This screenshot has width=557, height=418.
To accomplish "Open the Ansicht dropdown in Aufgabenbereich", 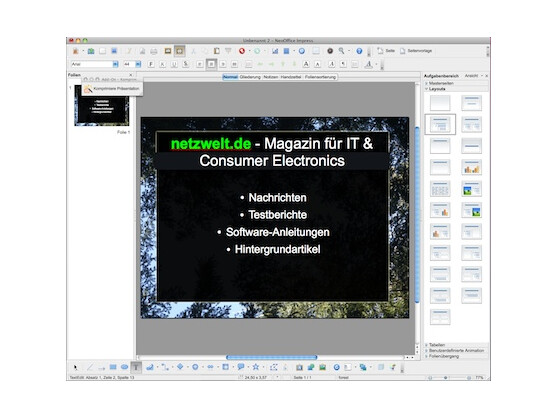I will (474, 76).
